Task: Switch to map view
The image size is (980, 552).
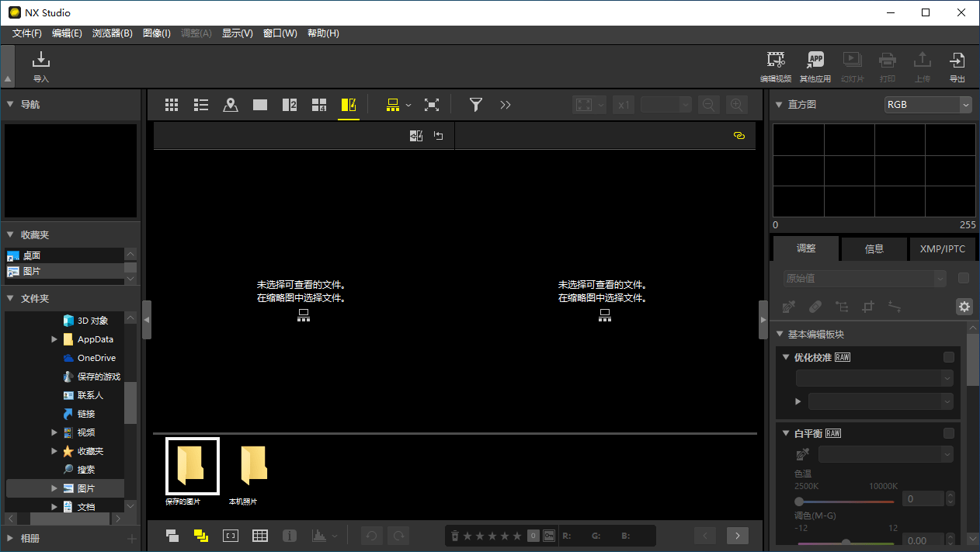Action: [x=230, y=104]
